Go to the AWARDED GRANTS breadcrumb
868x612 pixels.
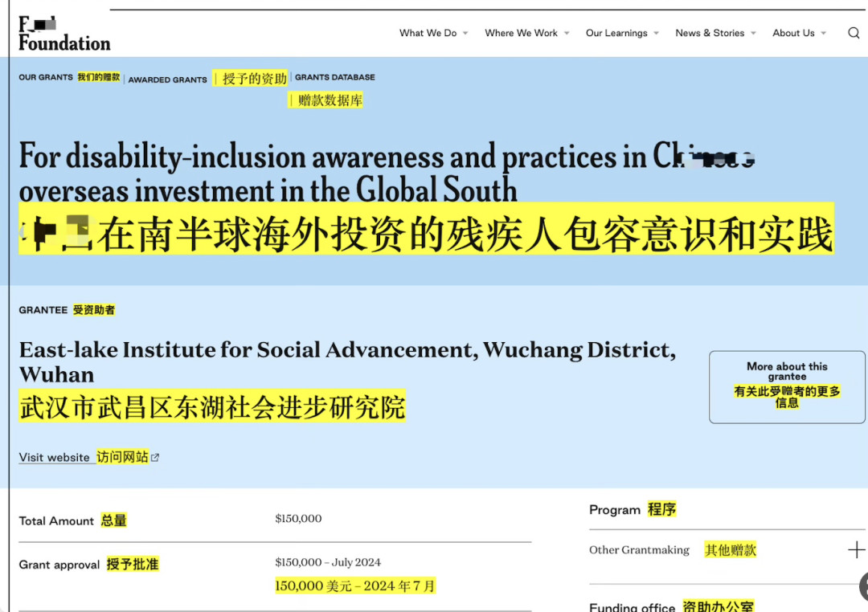167,80
